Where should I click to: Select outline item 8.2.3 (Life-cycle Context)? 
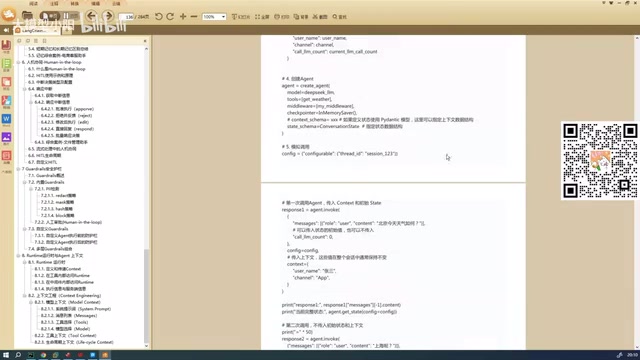(x=74, y=342)
